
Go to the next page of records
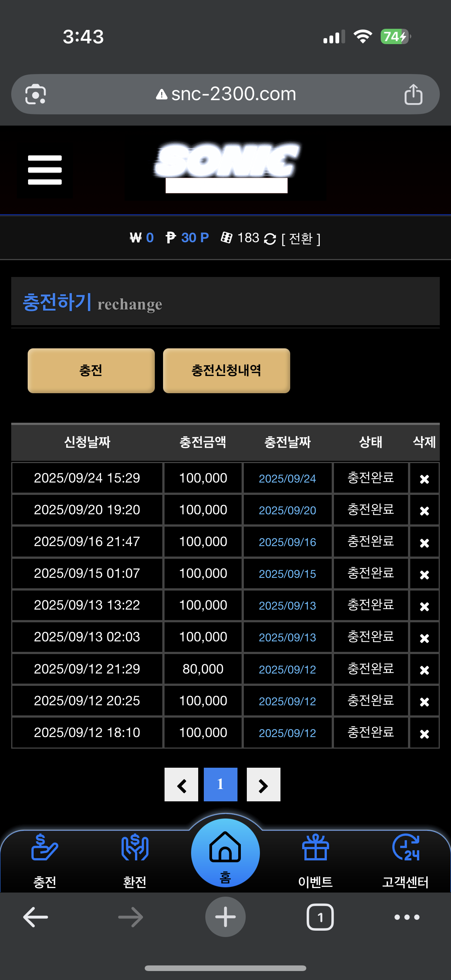pyautogui.click(x=263, y=785)
